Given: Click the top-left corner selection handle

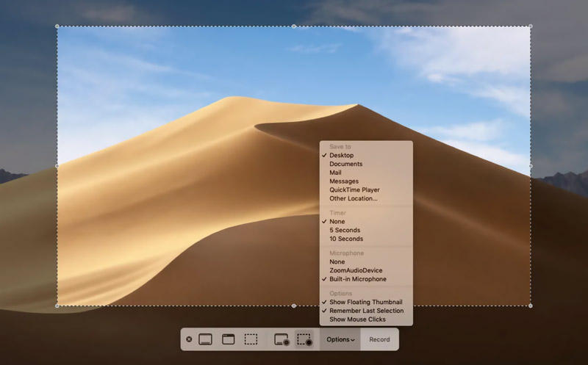Looking at the screenshot, I should click(57, 26).
